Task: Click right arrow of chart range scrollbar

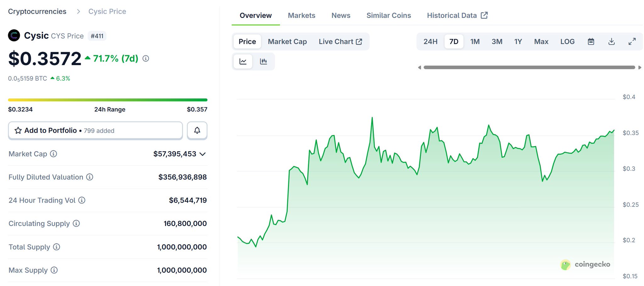Action: pyautogui.click(x=640, y=67)
